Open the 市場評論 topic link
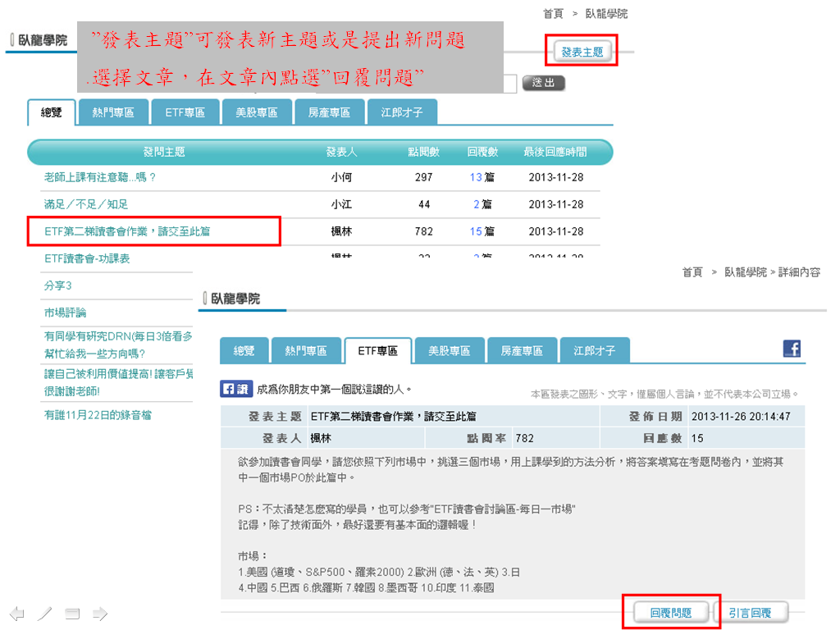This screenshot has height=630, width=840. (x=66, y=313)
